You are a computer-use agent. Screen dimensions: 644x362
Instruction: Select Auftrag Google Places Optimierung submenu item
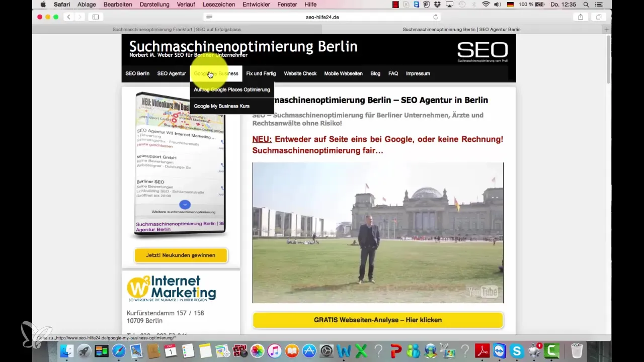[x=232, y=89]
